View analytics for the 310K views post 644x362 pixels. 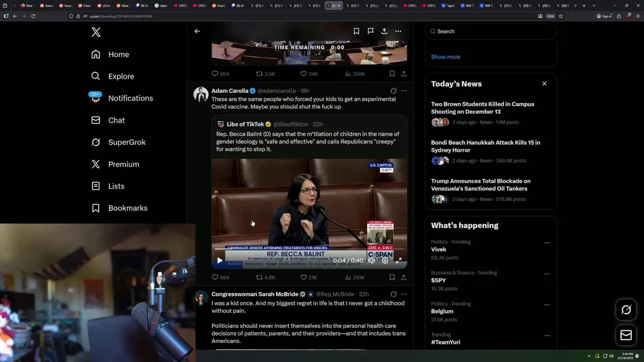pyautogui.click(x=355, y=278)
